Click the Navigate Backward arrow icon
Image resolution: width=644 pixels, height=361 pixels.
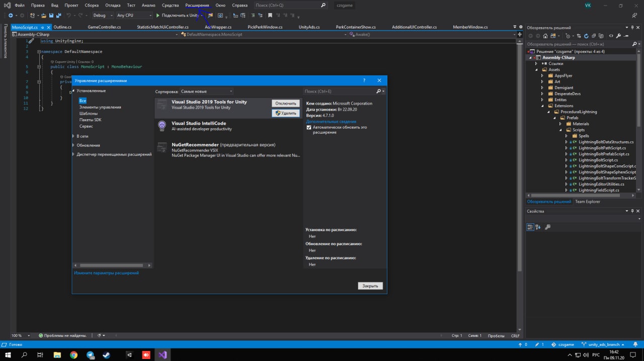click(x=10, y=16)
